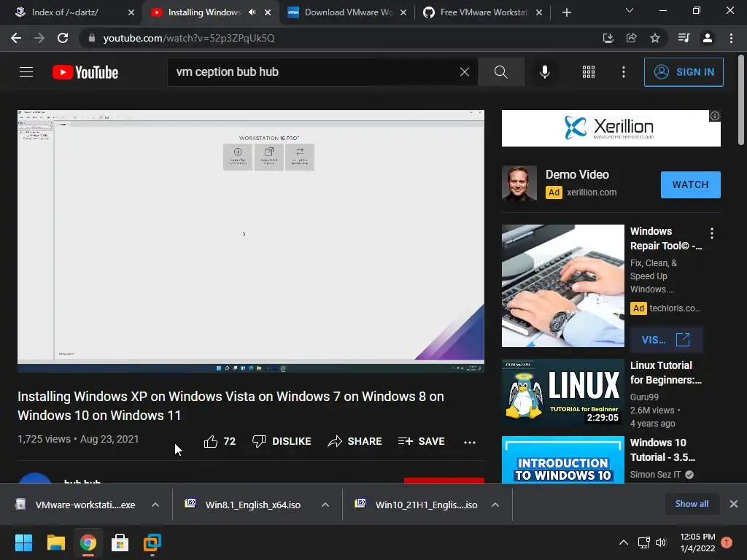The height and width of the screenshot is (560, 747).
Task: Click the VISIT button on techloris ad
Action: [666, 340]
